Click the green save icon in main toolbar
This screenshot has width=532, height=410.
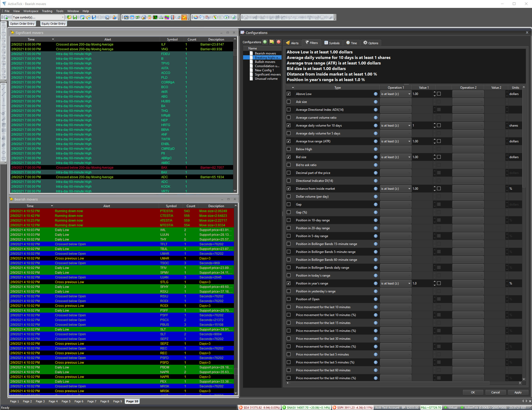75,17
